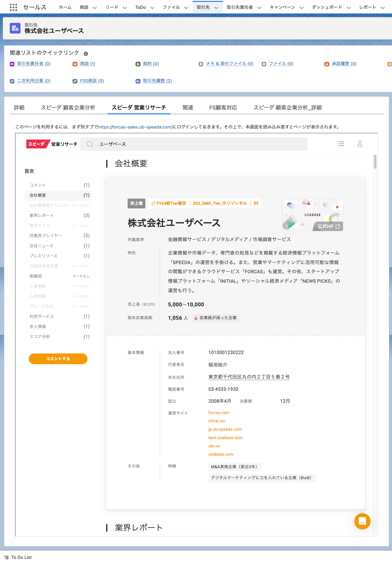Screen dimensions: 392x564
Task: Click the icon beside メモ & 添付ファイル (0)
Action: (201, 64)
